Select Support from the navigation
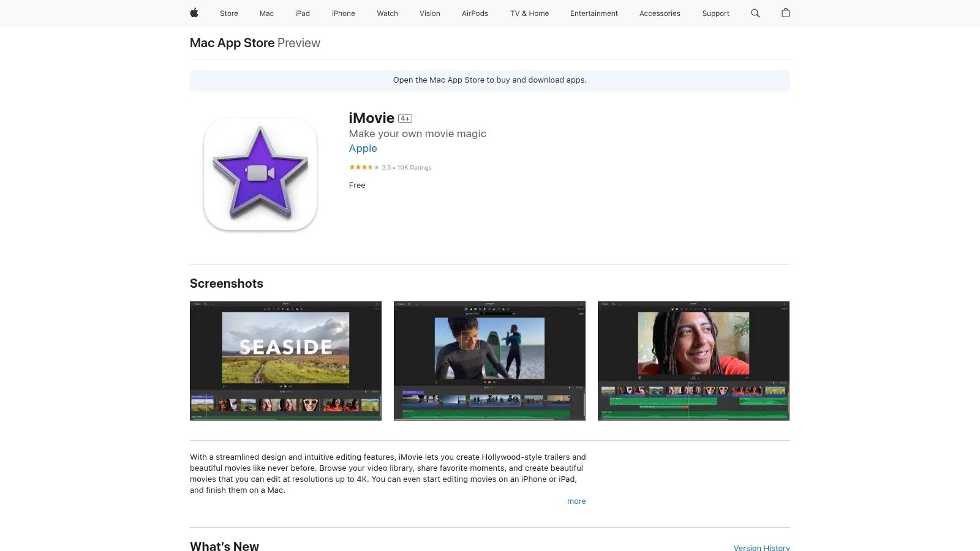 pos(715,13)
